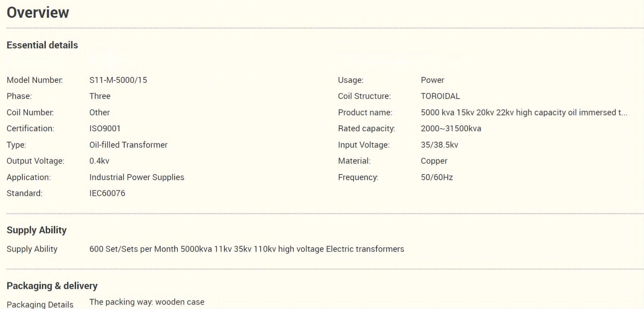Click the Phase value Three
644x309 pixels.
tap(100, 96)
